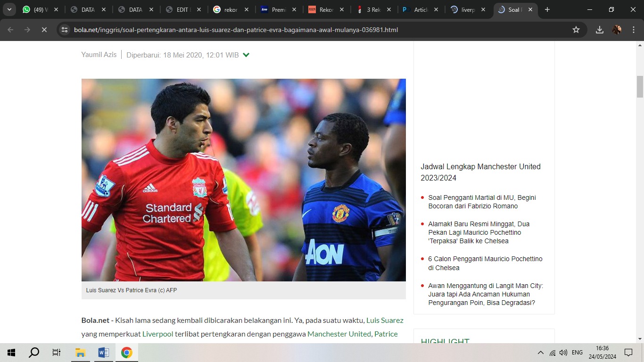The height and width of the screenshot is (362, 644).
Task: Open the Liverpool link in article
Action: tap(158, 334)
